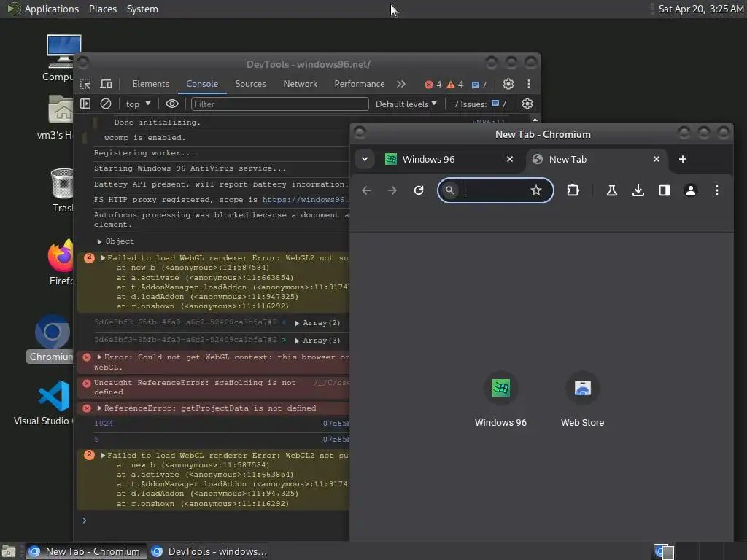Open the DevTools three-dot customize menu

[x=529, y=85]
